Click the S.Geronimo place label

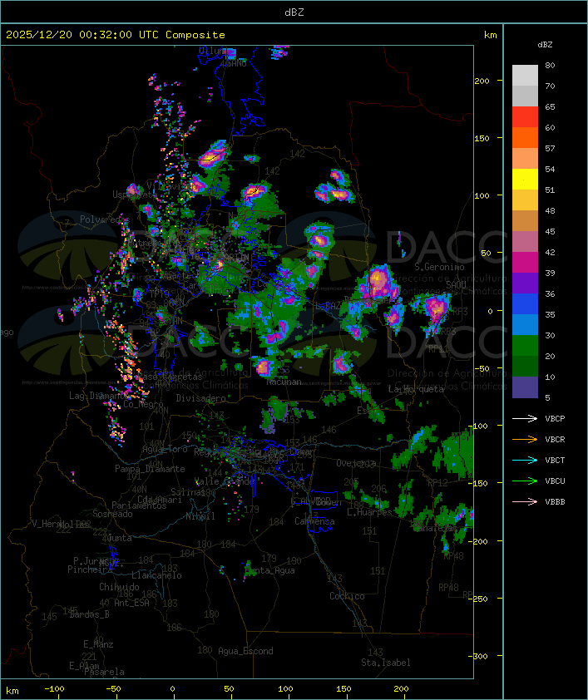pyautogui.click(x=439, y=267)
